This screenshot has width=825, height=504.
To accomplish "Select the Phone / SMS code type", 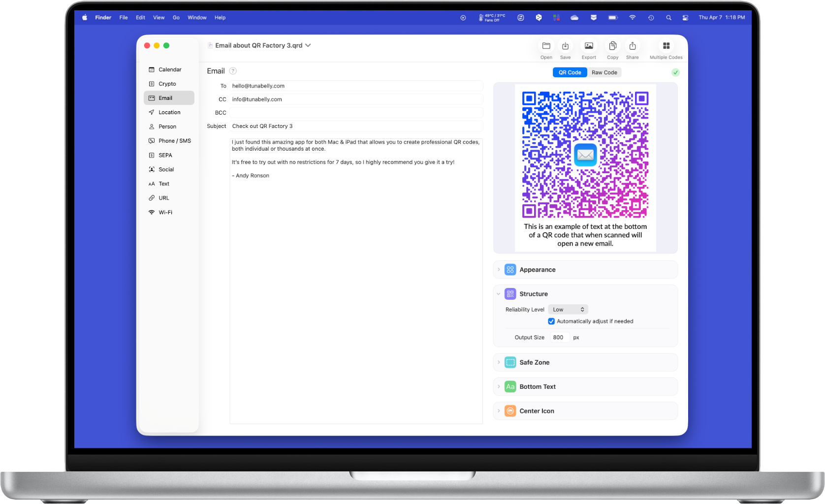I will point(174,140).
